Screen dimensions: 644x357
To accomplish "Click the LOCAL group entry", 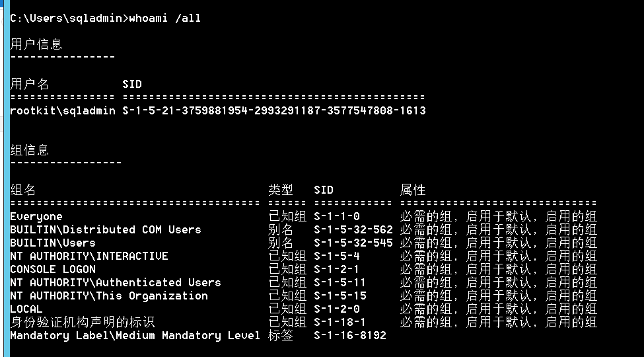I will tap(26, 309).
